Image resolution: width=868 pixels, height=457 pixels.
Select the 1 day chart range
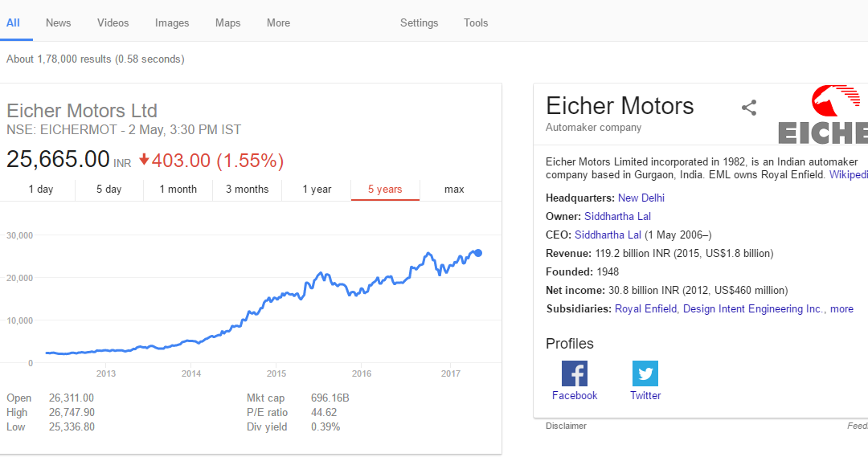[x=41, y=190]
